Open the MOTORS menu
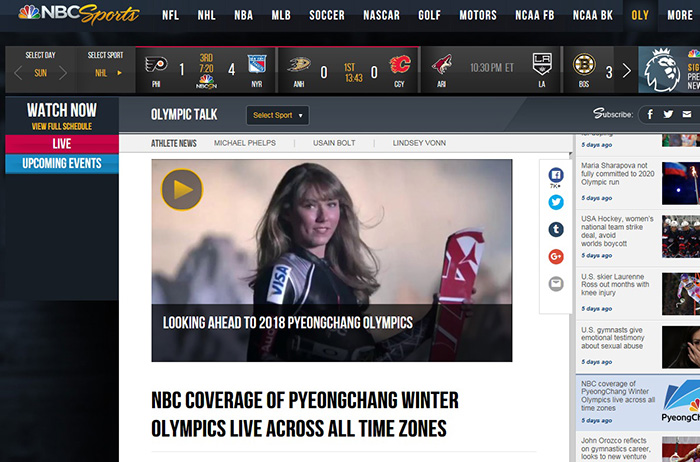The width and height of the screenshot is (700, 462). click(478, 15)
